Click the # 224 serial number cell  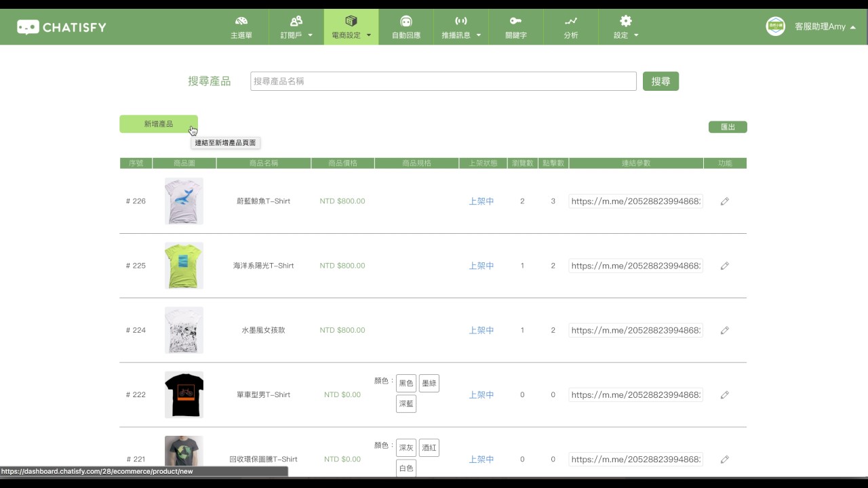click(136, 330)
